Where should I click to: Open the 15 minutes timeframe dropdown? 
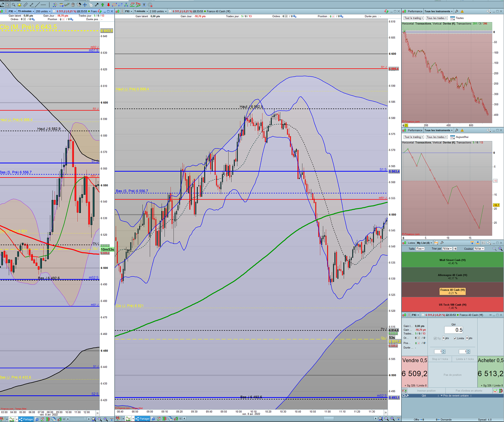(x=26, y=11)
